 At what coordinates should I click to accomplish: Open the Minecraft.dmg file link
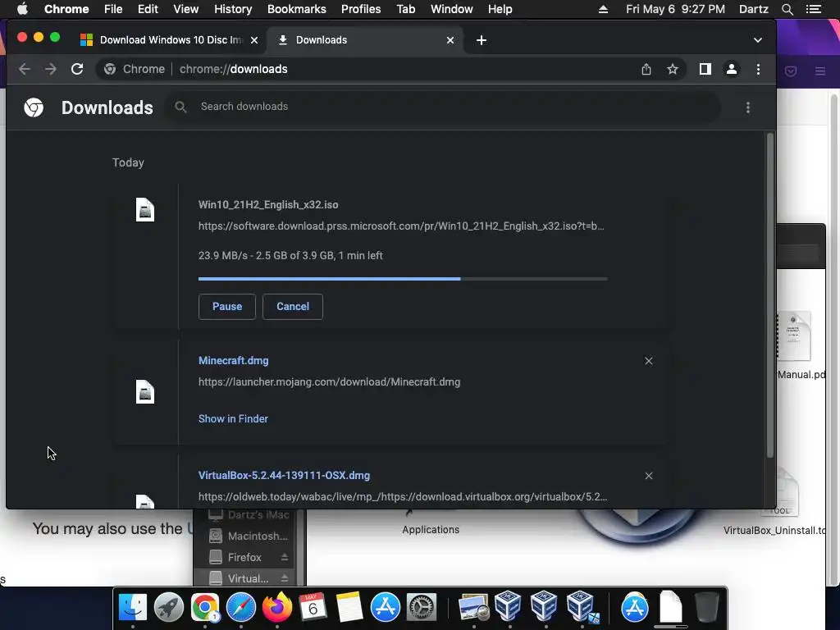pos(234,361)
